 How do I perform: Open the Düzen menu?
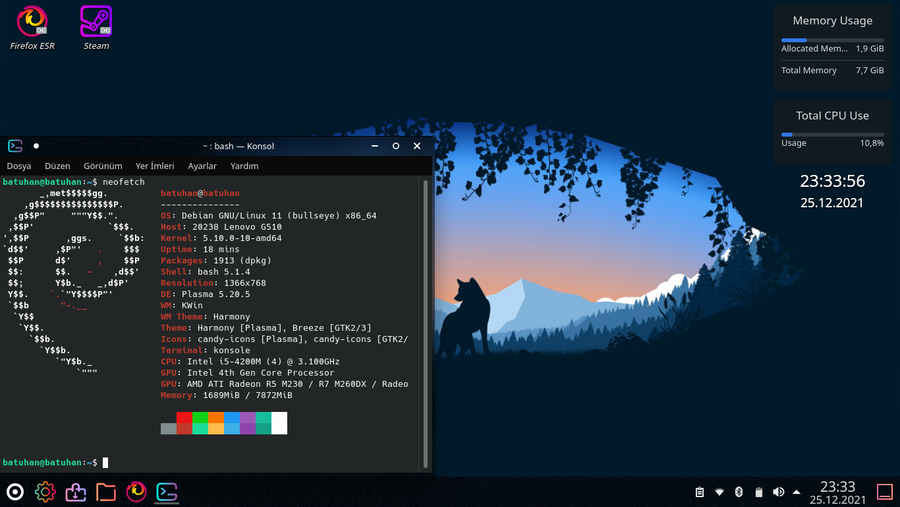(x=57, y=166)
